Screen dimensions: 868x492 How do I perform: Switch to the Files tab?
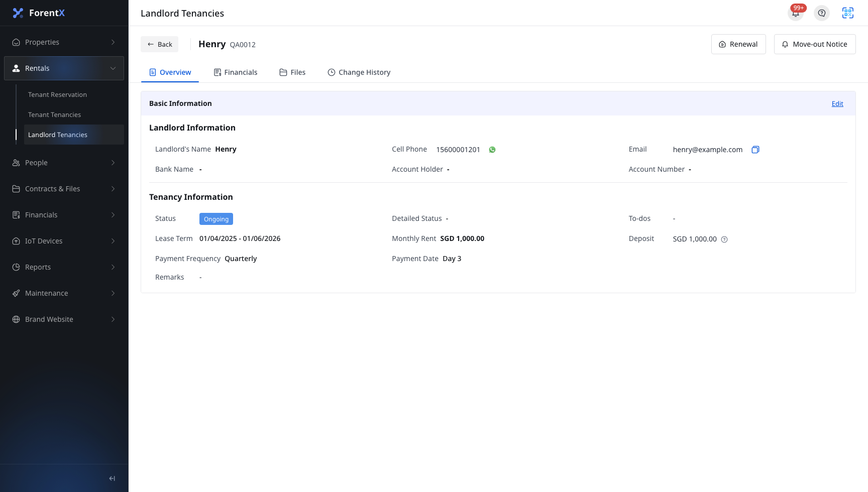[x=292, y=72]
